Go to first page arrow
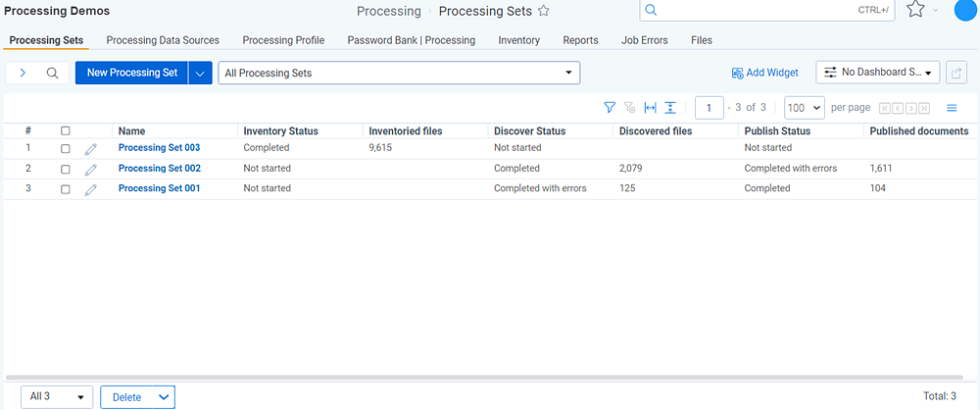The width and height of the screenshot is (980, 410). pos(884,108)
